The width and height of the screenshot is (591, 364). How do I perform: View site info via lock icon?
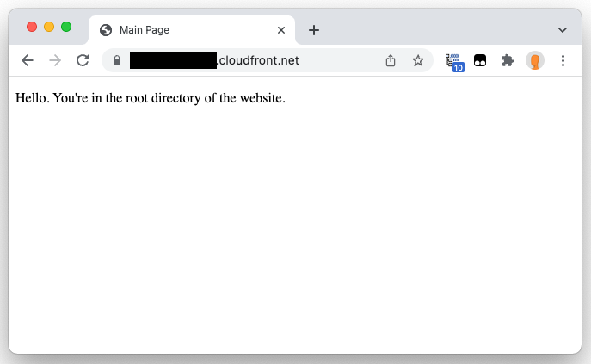117,60
